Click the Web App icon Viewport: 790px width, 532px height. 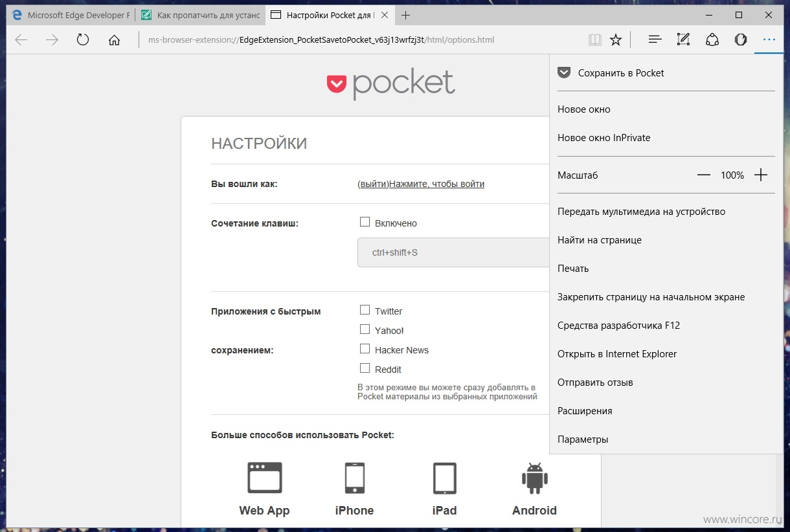264,478
